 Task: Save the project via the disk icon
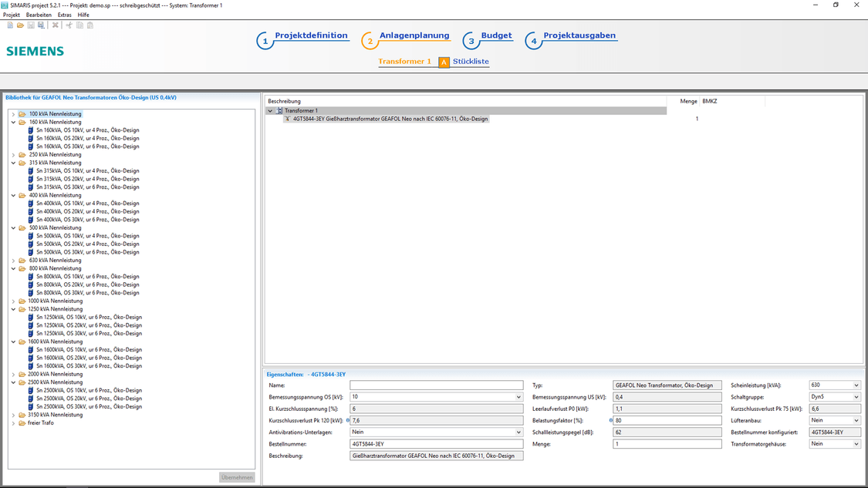point(31,25)
